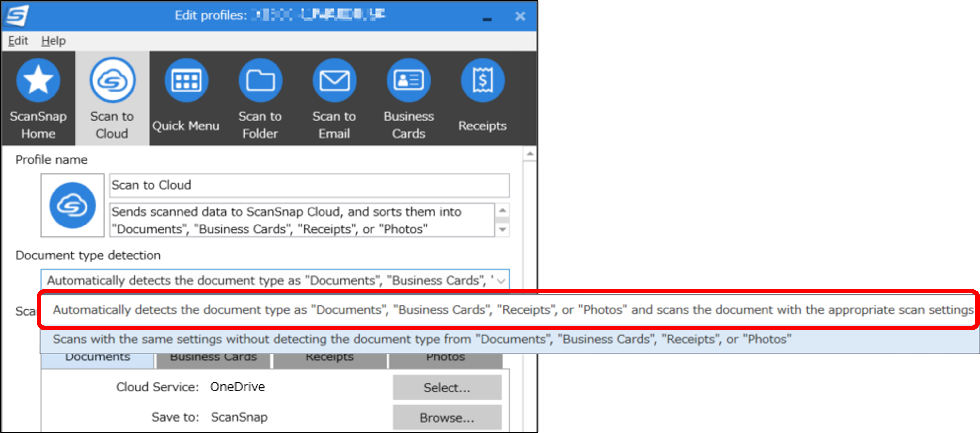980x433 pixels.
Task: Open the Help menu
Action: [53, 41]
